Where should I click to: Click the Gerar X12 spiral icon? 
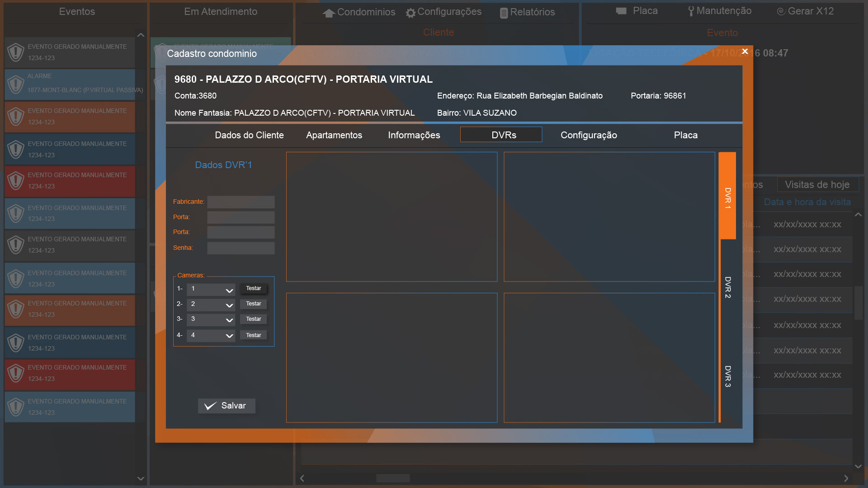coord(781,11)
